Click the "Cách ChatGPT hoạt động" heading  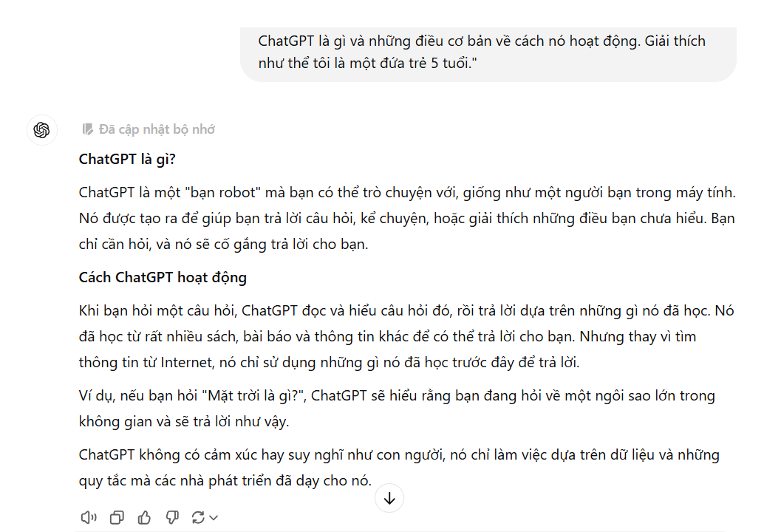click(x=163, y=278)
